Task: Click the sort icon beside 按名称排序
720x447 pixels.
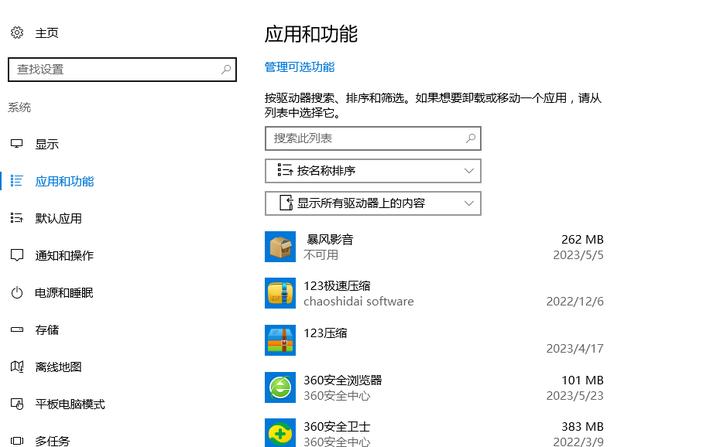Action: (x=285, y=170)
